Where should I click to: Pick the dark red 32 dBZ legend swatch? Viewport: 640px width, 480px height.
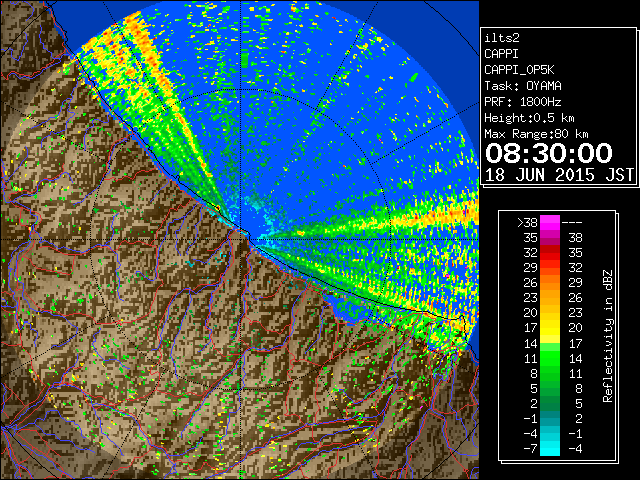click(550, 253)
